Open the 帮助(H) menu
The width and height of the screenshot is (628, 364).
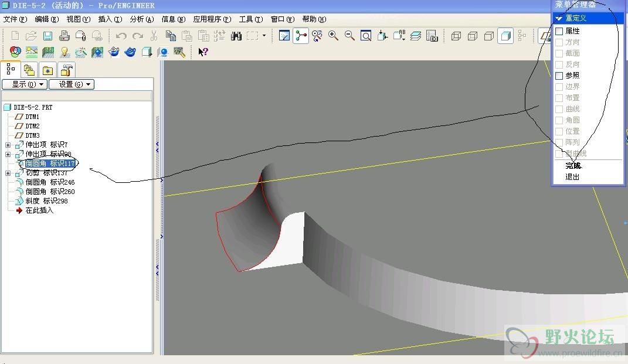(314, 19)
